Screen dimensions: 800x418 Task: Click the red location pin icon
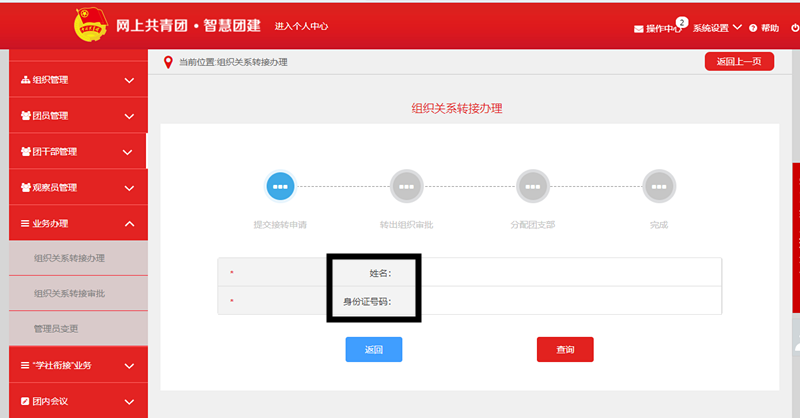pyautogui.click(x=168, y=62)
